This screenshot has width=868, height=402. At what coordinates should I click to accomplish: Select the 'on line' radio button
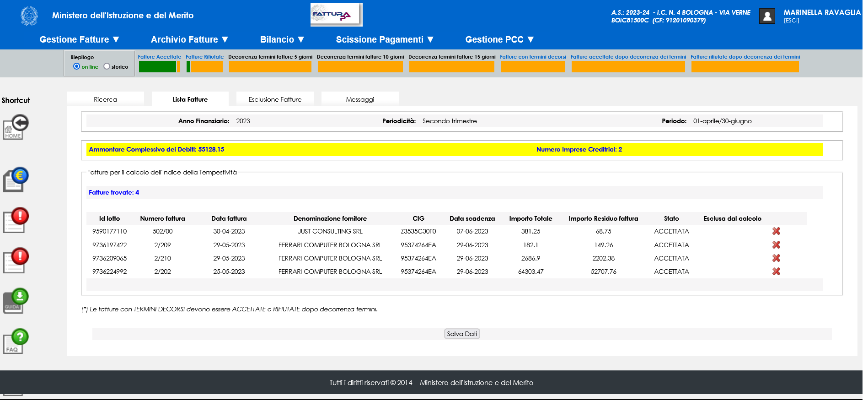pos(77,66)
